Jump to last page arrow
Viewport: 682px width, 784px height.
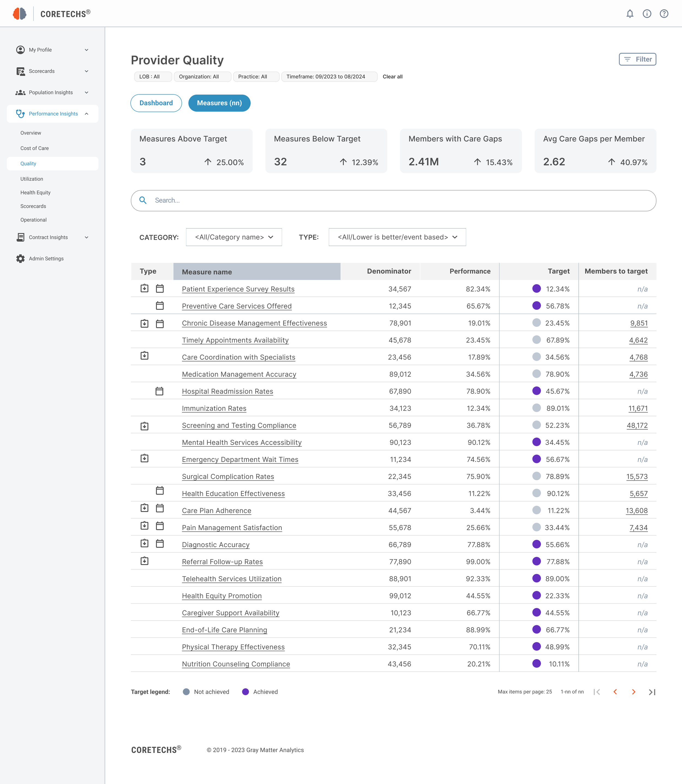click(652, 692)
